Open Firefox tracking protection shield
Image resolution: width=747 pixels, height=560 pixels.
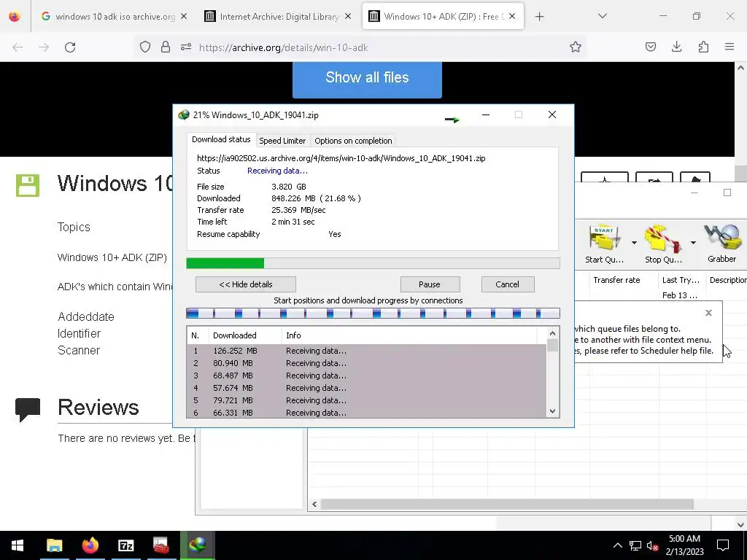coord(145,47)
